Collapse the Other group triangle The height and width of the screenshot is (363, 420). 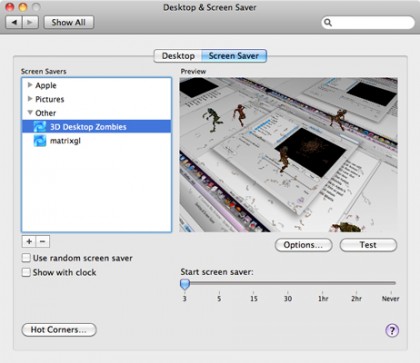[x=30, y=113]
